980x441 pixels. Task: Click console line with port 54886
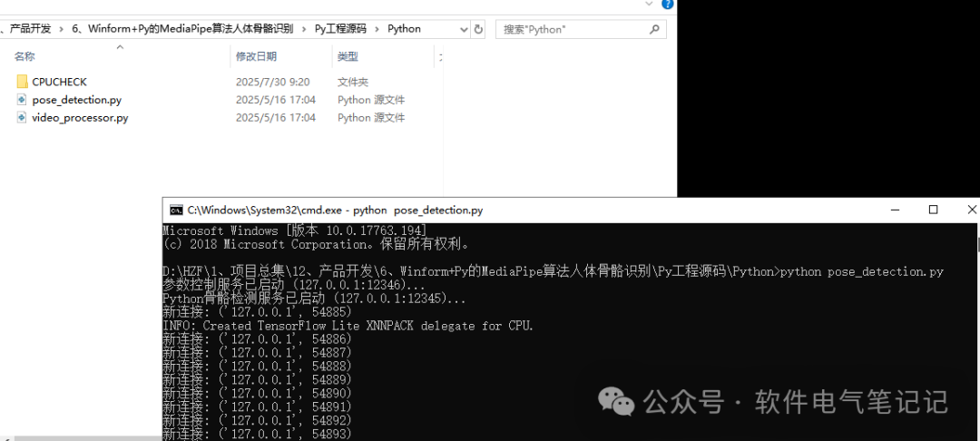click(x=257, y=339)
